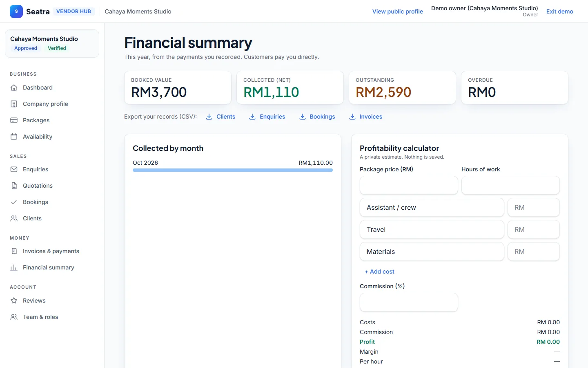Click the Verified status badge
The image size is (588, 368).
click(57, 48)
